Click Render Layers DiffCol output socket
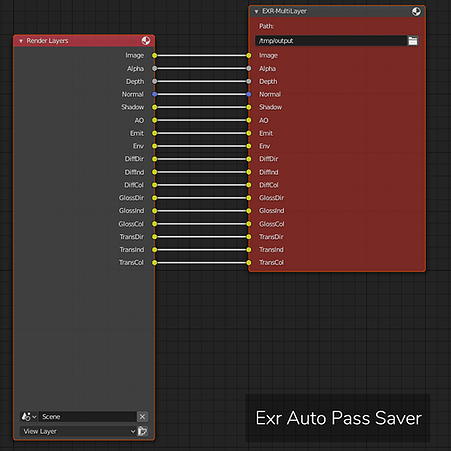 (154, 185)
